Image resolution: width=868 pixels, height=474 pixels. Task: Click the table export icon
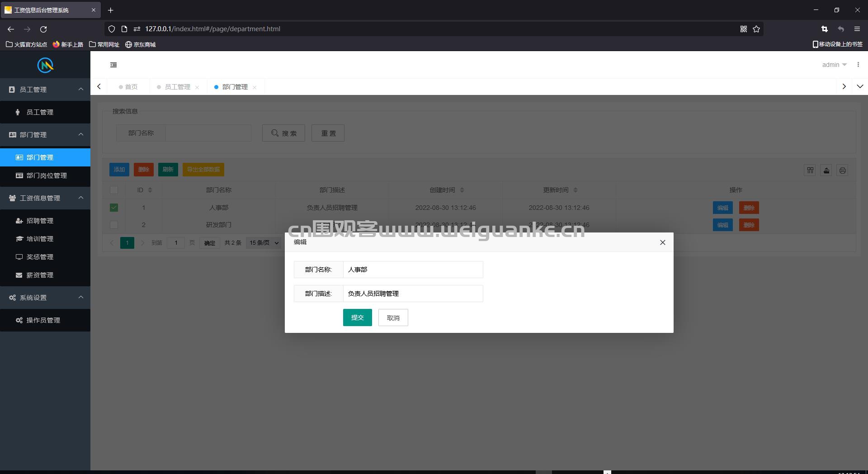(826, 171)
